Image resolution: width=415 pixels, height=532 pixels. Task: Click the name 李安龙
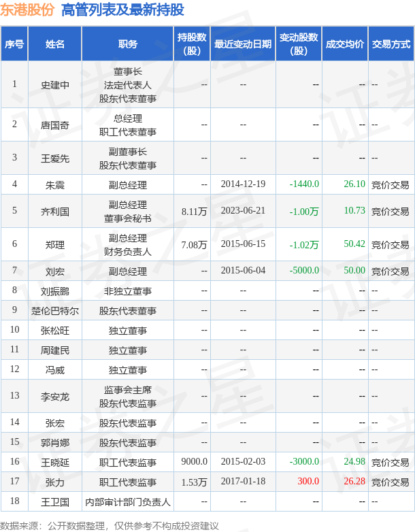click(x=55, y=397)
